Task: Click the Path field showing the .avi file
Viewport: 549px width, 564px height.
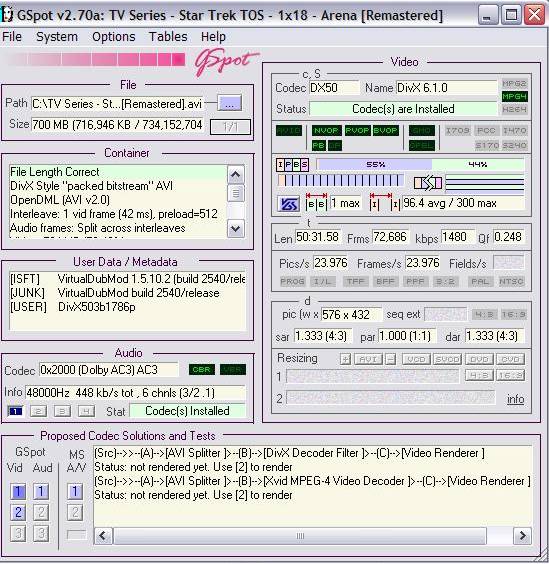Action: (x=117, y=104)
